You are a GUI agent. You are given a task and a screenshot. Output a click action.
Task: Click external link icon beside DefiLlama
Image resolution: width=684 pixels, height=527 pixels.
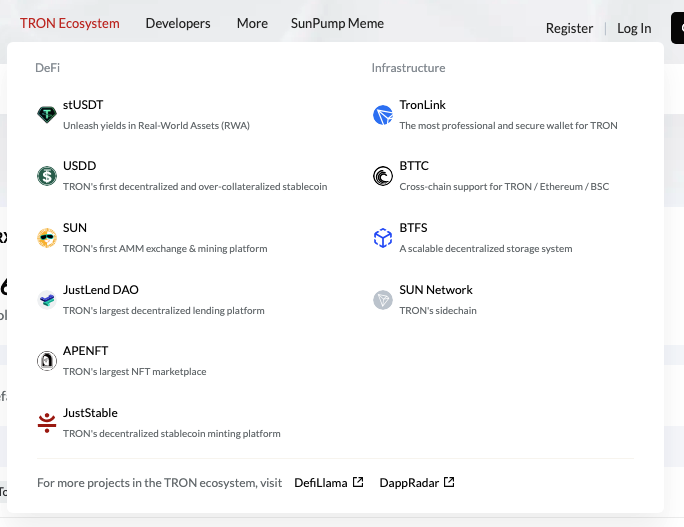click(358, 482)
